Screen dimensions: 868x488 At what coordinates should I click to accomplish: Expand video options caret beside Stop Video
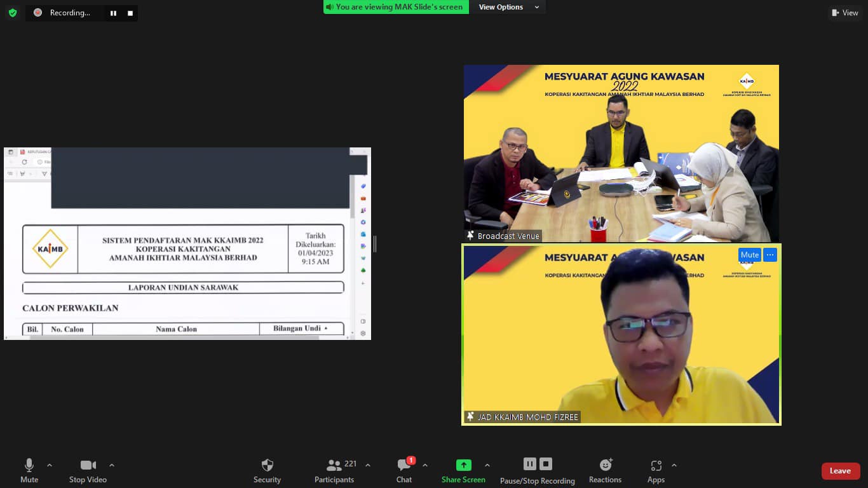(x=112, y=465)
